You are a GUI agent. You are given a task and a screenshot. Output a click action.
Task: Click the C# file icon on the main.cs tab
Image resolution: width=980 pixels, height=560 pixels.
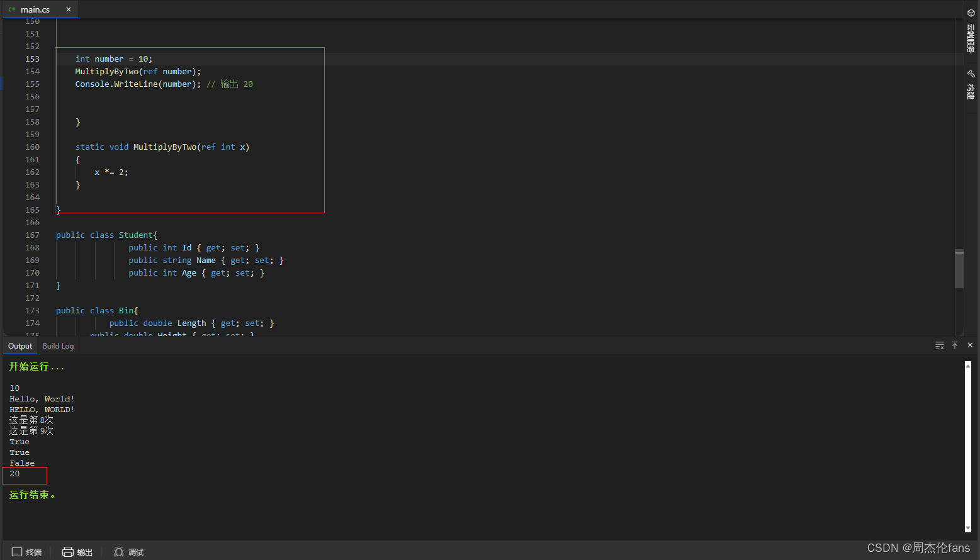tap(11, 9)
